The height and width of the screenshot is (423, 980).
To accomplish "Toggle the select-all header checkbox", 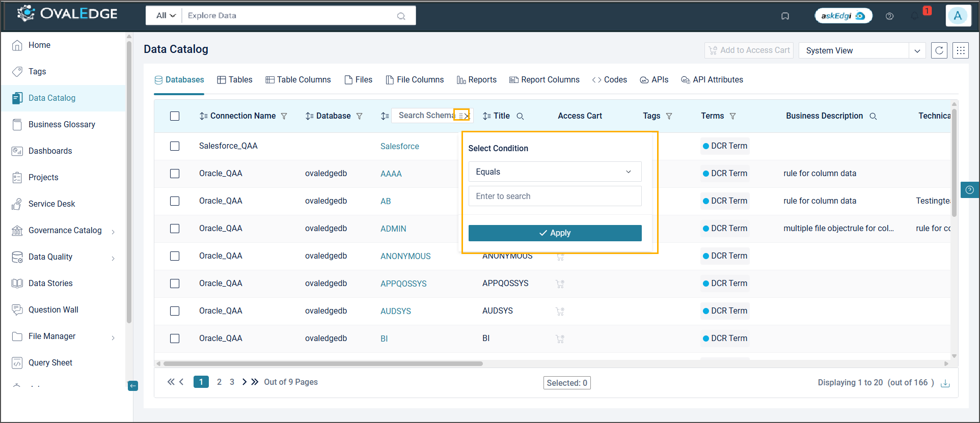I will pos(175,116).
